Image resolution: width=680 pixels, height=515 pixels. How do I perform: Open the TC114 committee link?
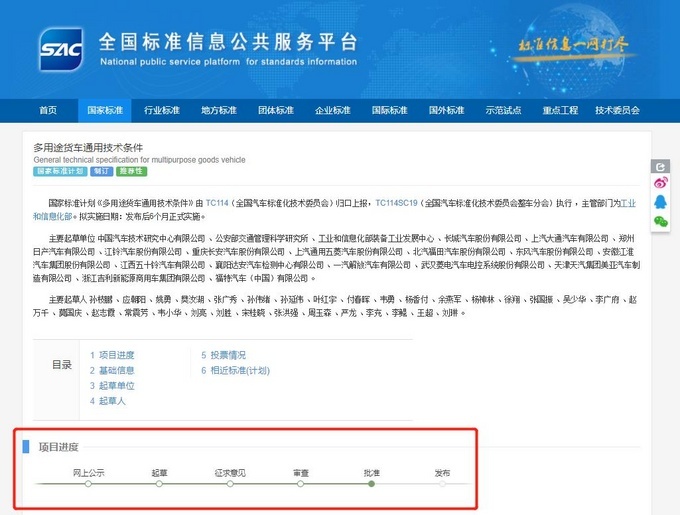click(217, 203)
